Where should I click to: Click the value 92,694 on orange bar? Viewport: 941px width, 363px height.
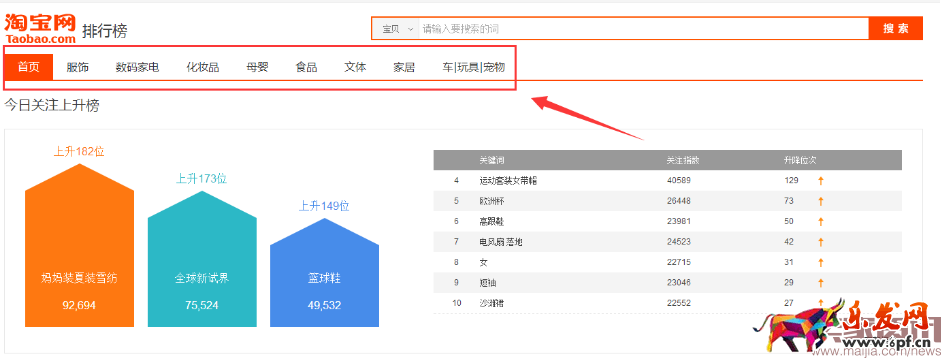tap(79, 305)
